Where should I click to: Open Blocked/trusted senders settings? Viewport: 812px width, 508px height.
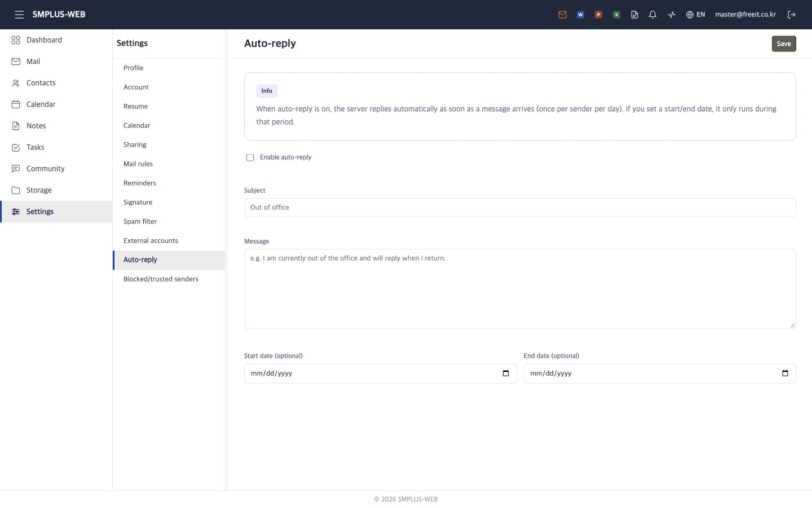pos(169,279)
